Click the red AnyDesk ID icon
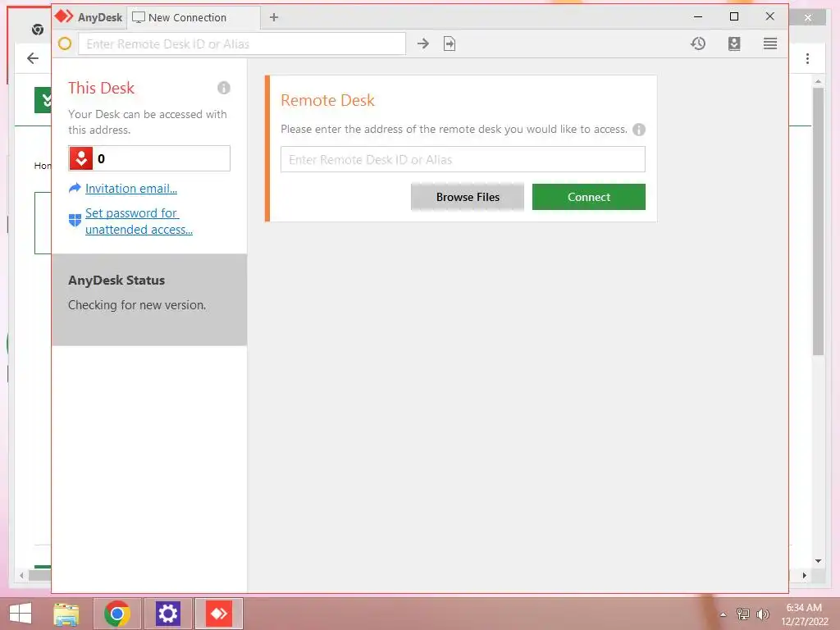The height and width of the screenshot is (630, 840). pyautogui.click(x=81, y=158)
